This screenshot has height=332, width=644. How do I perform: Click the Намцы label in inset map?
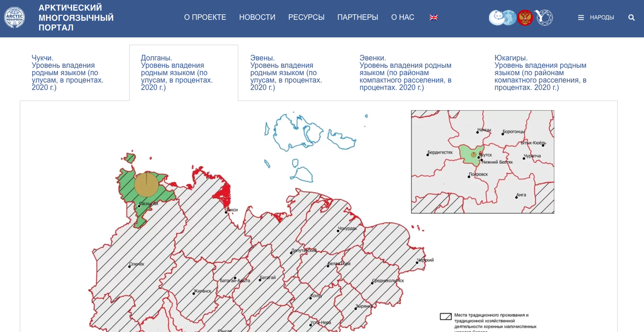click(x=484, y=130)
